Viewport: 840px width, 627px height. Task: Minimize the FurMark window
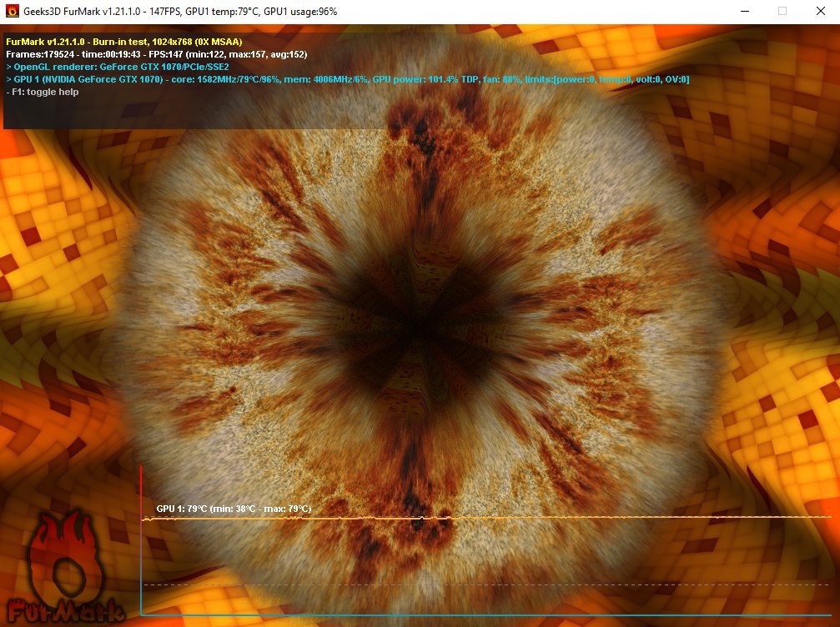coord(744,11)
